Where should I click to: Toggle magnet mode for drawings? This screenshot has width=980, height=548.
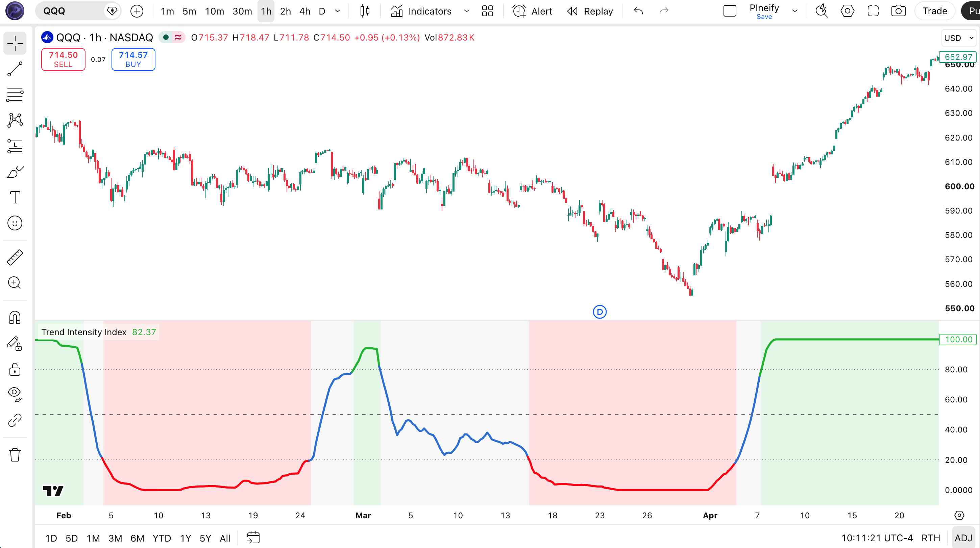click(15, 318)
